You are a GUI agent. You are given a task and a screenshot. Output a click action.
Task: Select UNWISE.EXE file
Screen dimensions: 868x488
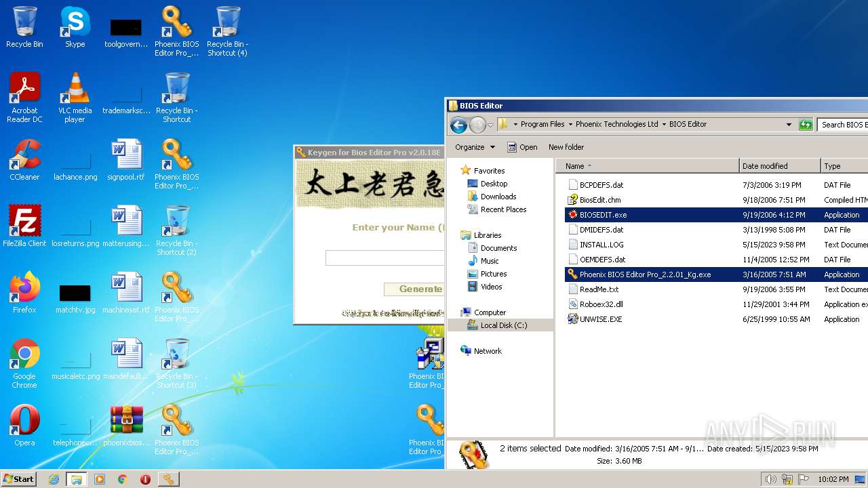click(x=601, y=319)
